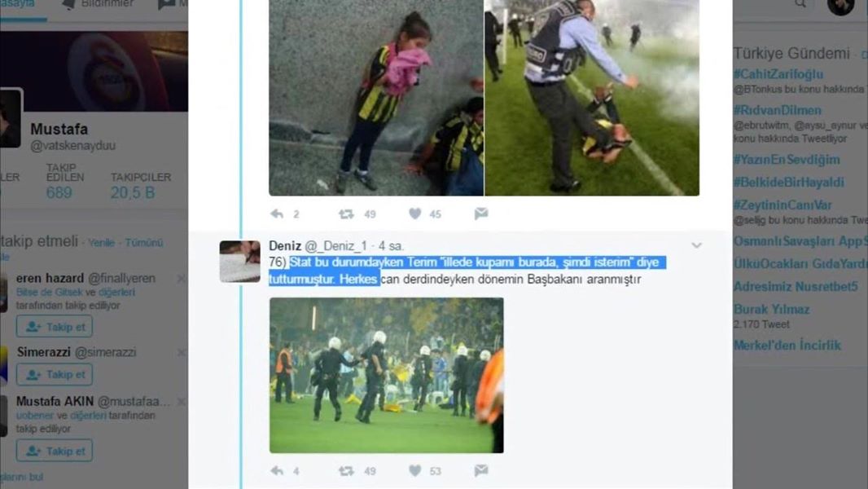The width and height of the screenshot is (868, 489).
Task: Like Deniz's tweet with the heart icon
Action: (415, 471)
